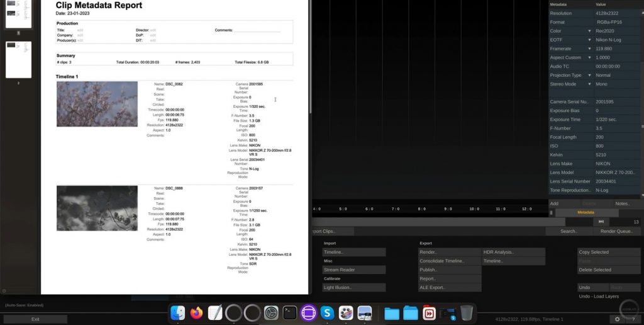
Task: Click the PDF report vertical scrollbar
Action: click(x=310, y=57)
